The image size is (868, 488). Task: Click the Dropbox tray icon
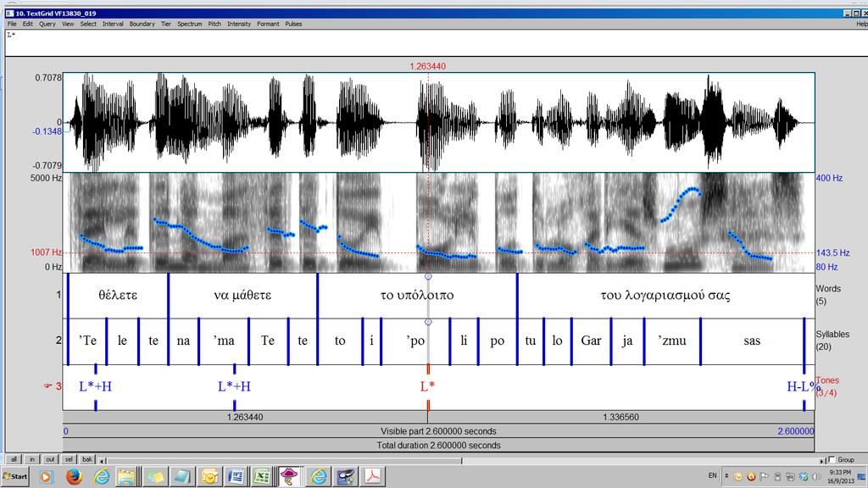coord(804,476)
